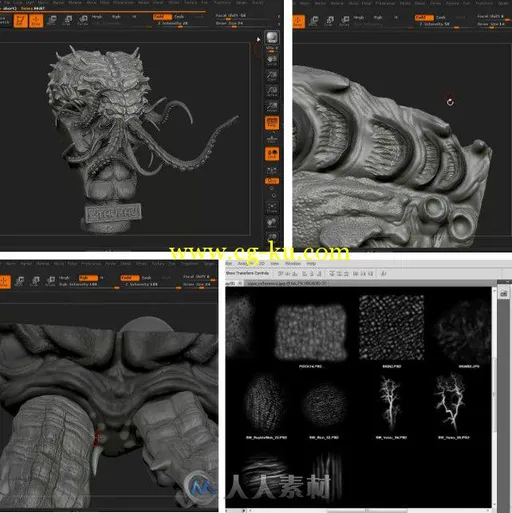
Task: Click the Frame icon on the right shelf
Action: [272, 208]
